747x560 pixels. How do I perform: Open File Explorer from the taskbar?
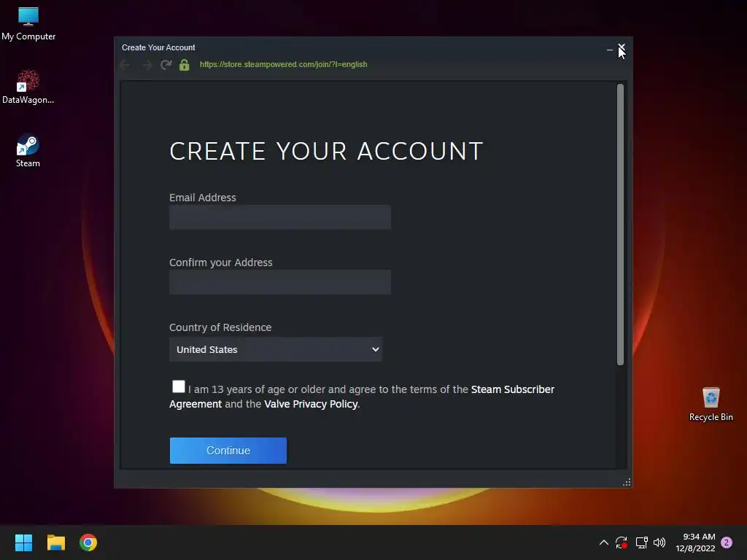[x=55, y=542]
